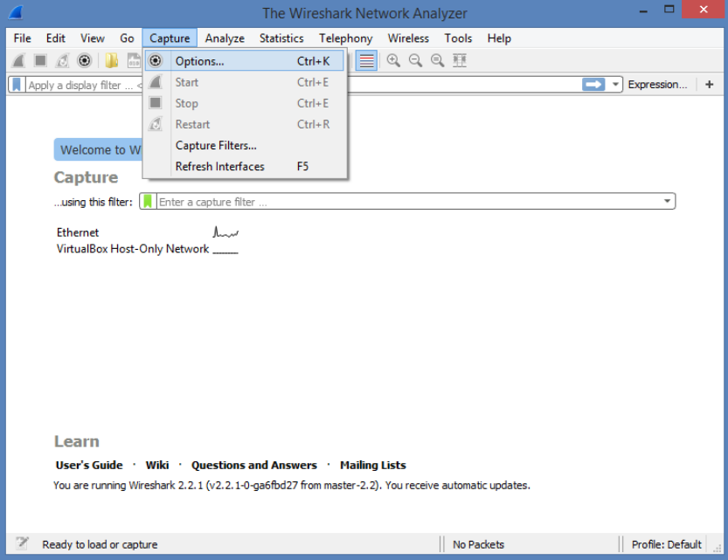Screen dimensions: 728x560
Task: Open the Help menu
Action: coord(499,38)
